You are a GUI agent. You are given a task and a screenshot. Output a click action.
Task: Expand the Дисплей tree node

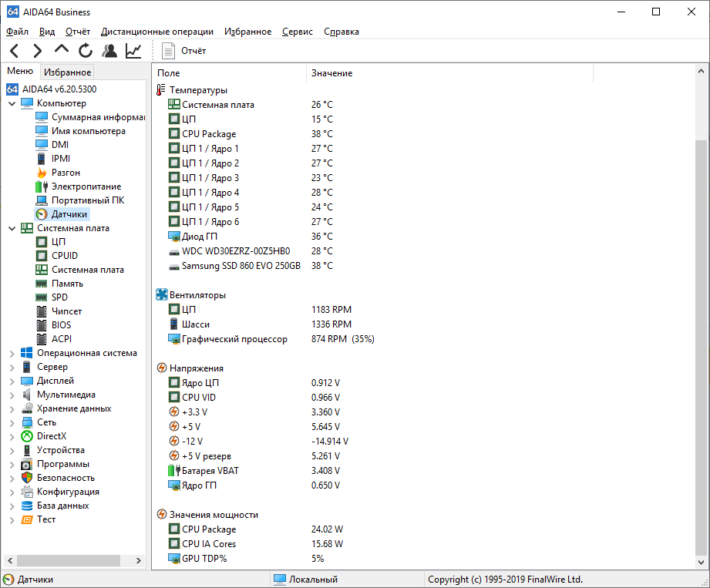(12, 381)
